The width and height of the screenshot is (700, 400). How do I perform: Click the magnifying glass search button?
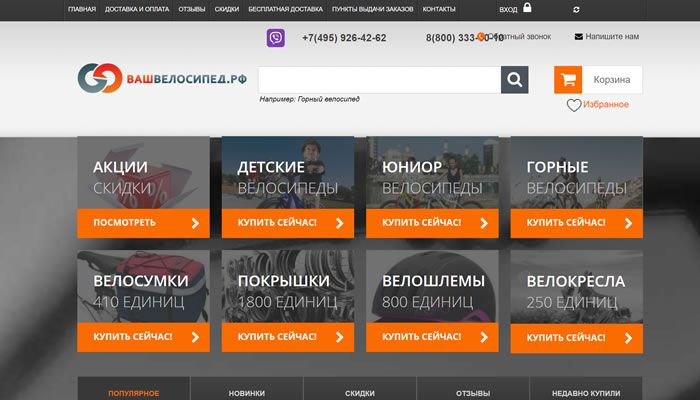click(514, 80)
